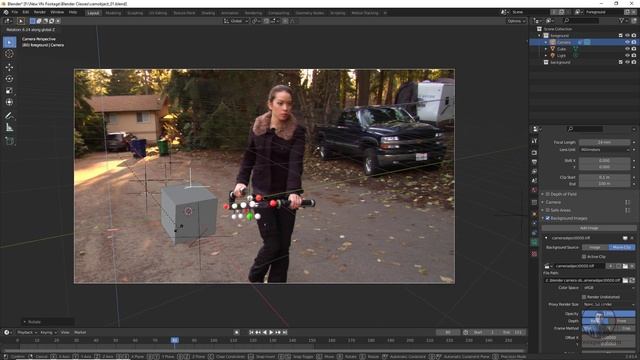Hide the Cube object with eye icon
The image size is (640, 360).
627,49
